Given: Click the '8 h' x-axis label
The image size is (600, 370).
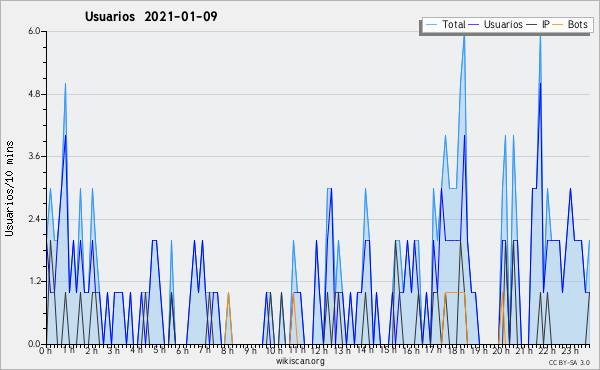Looking at the screenshot, I should tap(227, 351).
